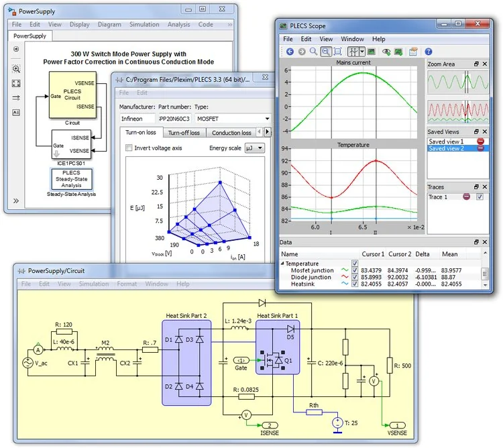Remove Saved view 1 with red minus
503x448 pixels.
pos(480,141)
